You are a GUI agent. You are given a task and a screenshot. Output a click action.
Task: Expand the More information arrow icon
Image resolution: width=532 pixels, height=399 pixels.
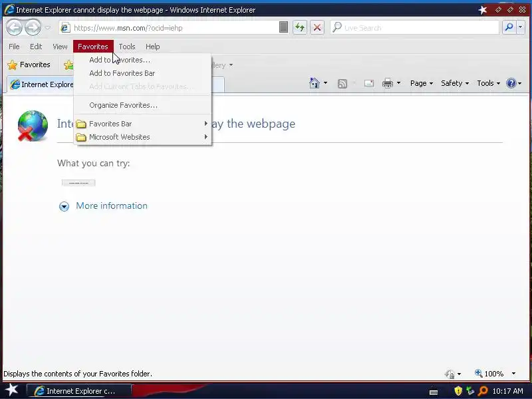[x=64, y=206]
